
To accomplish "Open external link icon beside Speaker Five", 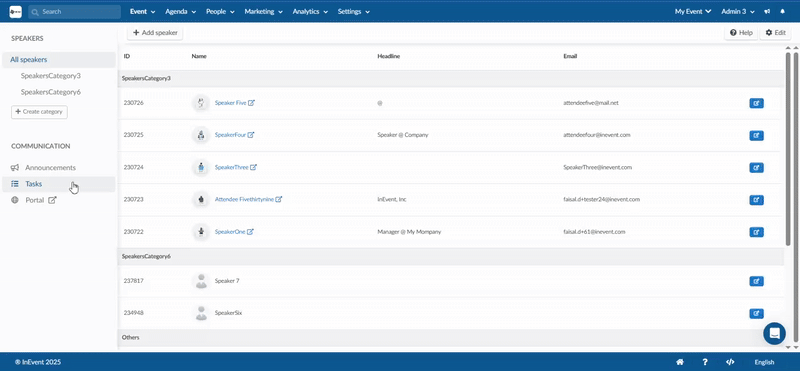I will [x=251, y=103].
